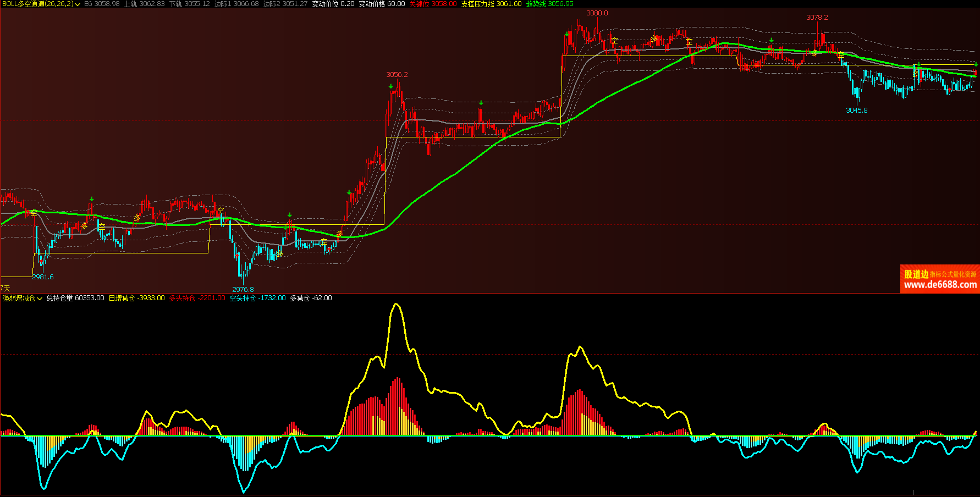Expand the 强弱增减仓 indicator dropdown
This screenshot has width=980, height=497.
40,299
